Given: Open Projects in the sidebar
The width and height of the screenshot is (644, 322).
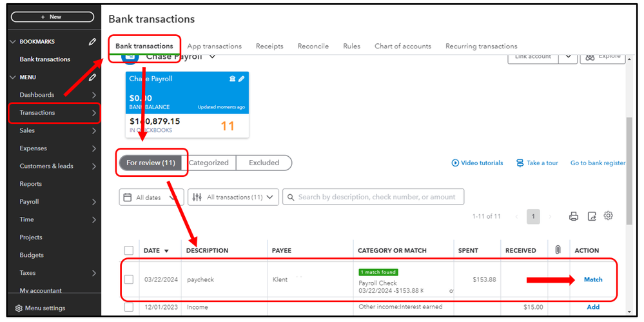Looking at the screenshot, I should tap(31, 237).
